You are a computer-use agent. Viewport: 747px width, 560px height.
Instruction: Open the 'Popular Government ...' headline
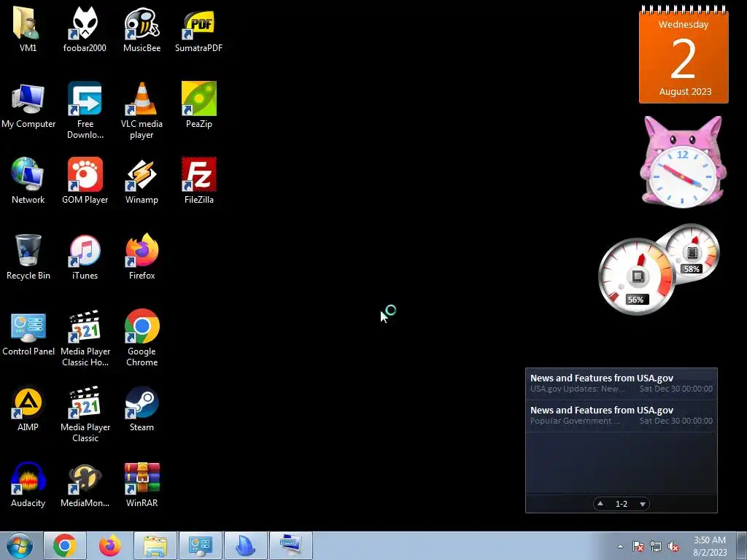coord(622,416)
